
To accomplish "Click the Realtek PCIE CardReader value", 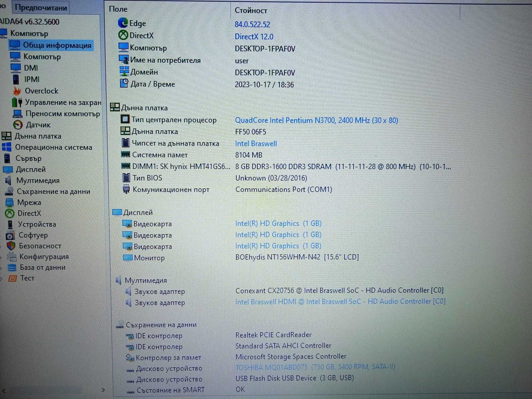I will 273,335.
